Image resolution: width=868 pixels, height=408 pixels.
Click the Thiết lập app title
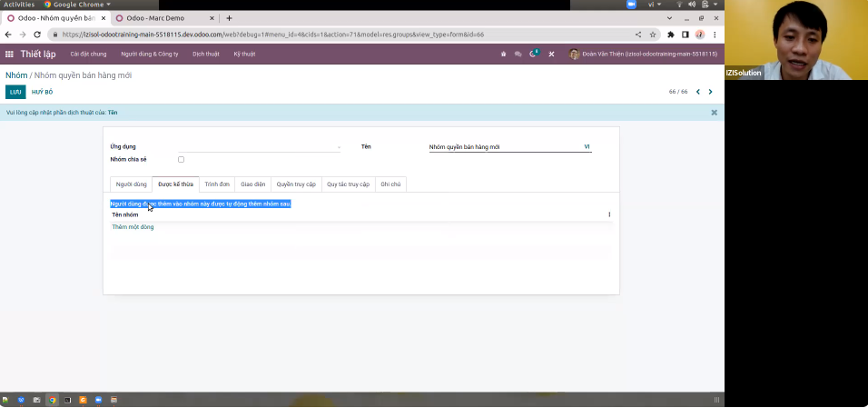click(x=38, y=55)
